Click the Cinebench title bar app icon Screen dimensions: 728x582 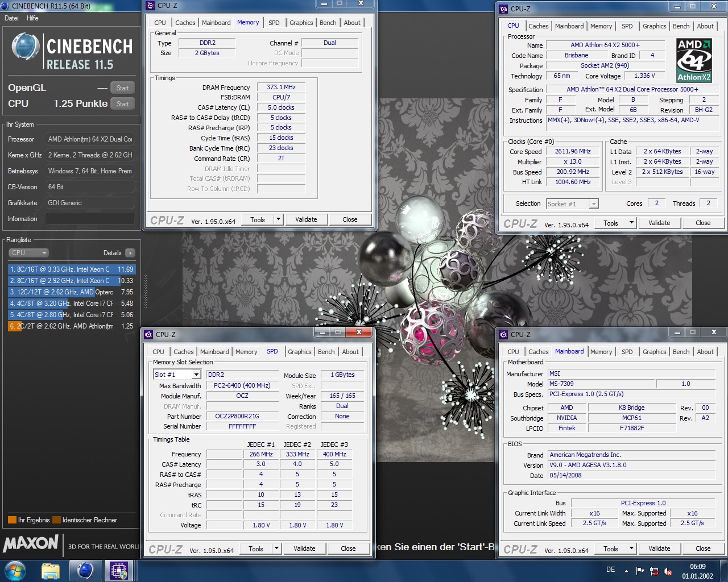click(x=5, y=6)
